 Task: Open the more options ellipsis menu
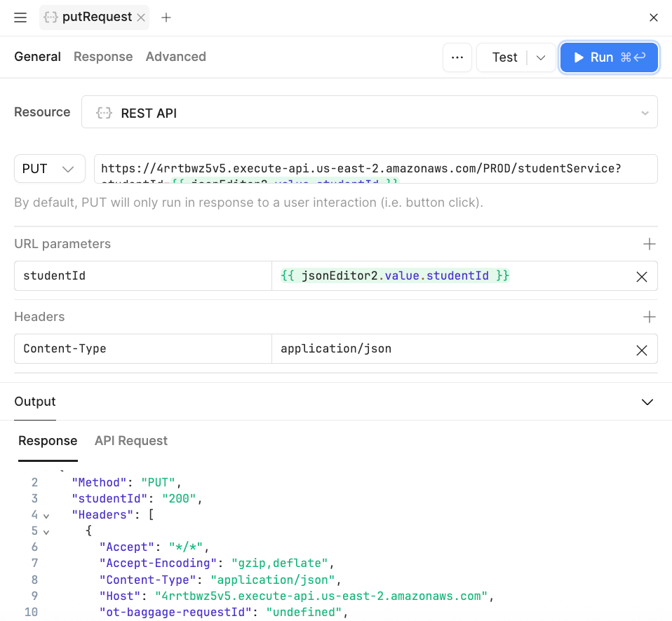[457, 57]
